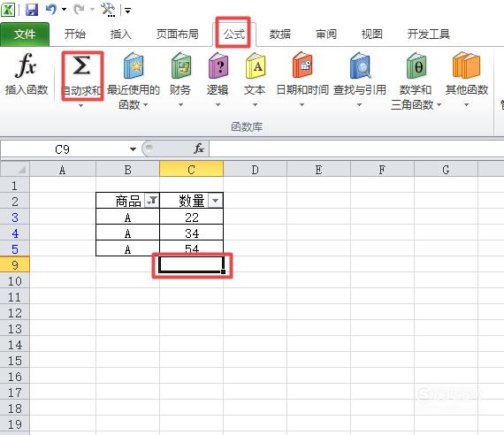Image resolution: width=504 pixels, height=435 pixels.
Task: Switch to the Formulas (公式) tab
Action: (234, 34)
